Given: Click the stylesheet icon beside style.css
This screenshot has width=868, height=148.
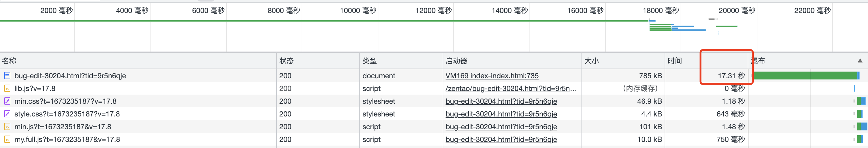Looking at the screenshot, I should click(x=7, y=114).
